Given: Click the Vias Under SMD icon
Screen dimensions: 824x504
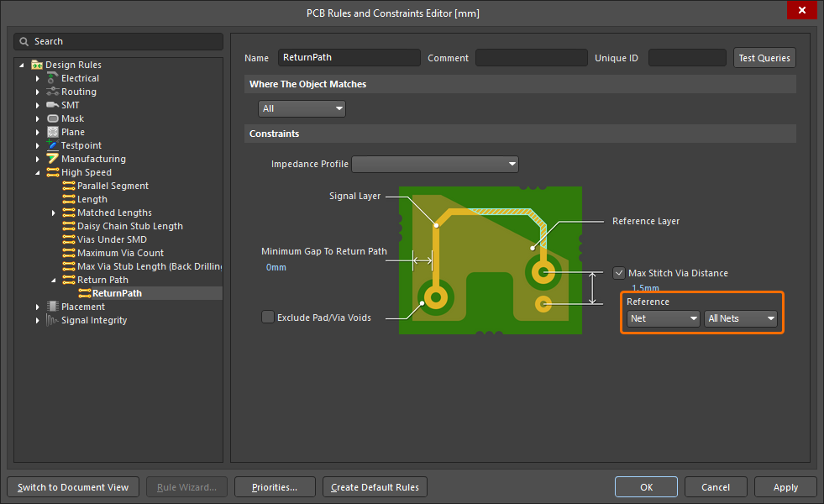Looking at the screenshot, I should [69, 239].
